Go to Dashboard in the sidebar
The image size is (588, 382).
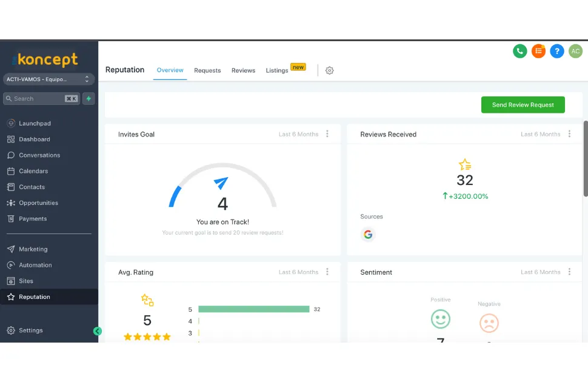35,139
